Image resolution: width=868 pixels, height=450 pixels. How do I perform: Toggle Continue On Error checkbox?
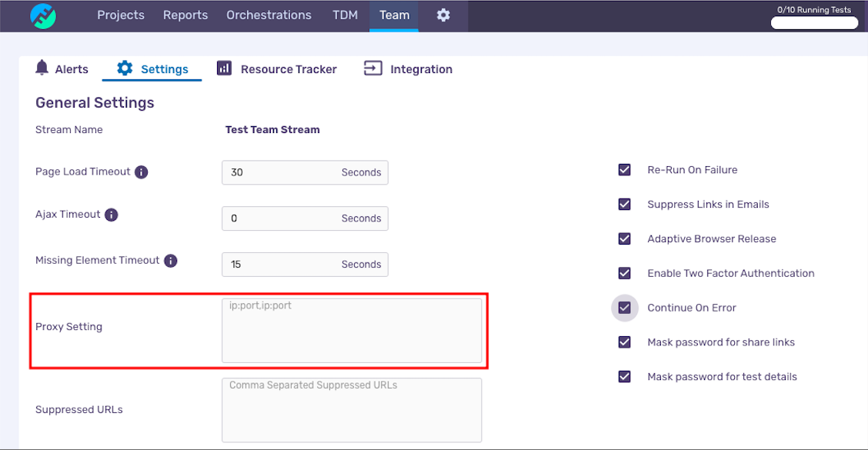click(x=624, y=308)
